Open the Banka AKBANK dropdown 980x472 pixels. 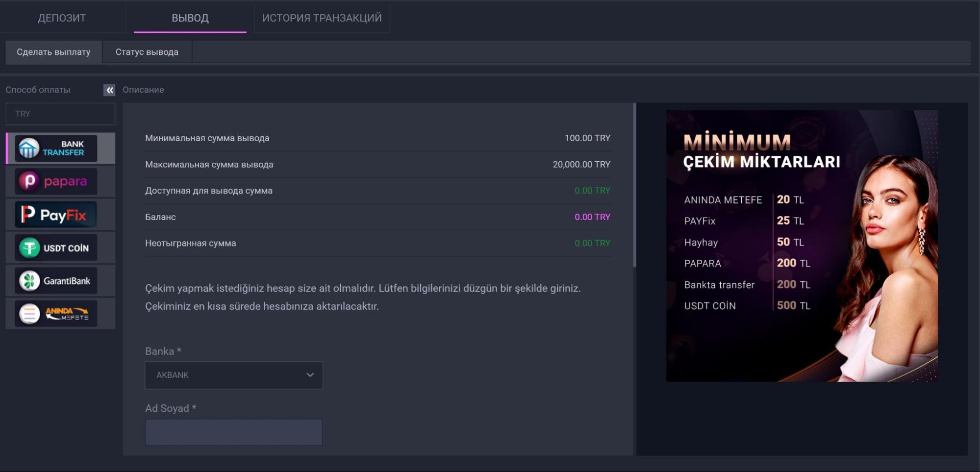click(x=234, y=375)
